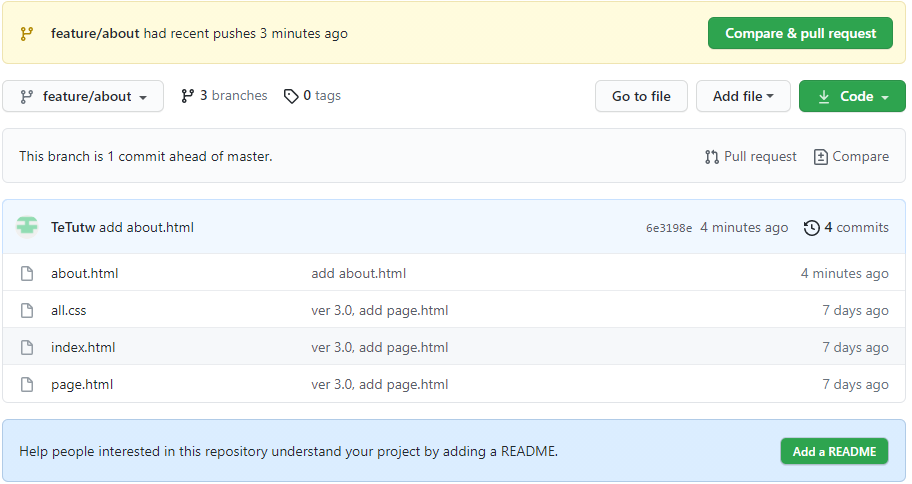The width and height of the screenshot is (912, 484).
Task: Click the file icon beside about.html
Action: [x=28, y=273]
